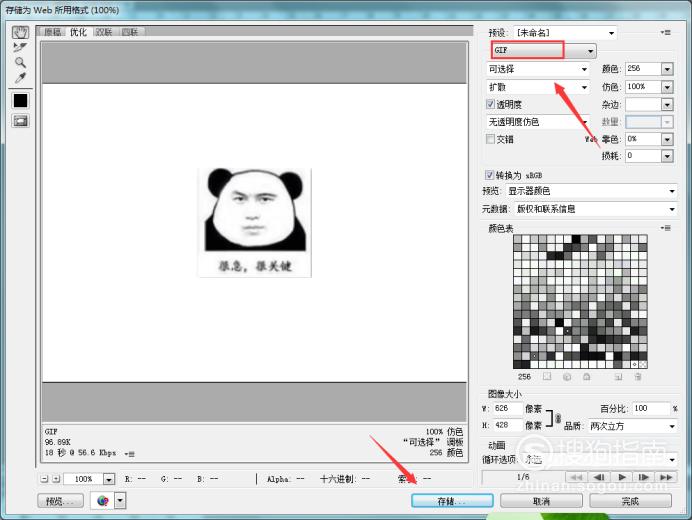The width and height of the screenshot is (692, 520).
Task: Toggle the 转换为 sRGB checkbox
Action: pyautogui.click(x=489, y=175)
